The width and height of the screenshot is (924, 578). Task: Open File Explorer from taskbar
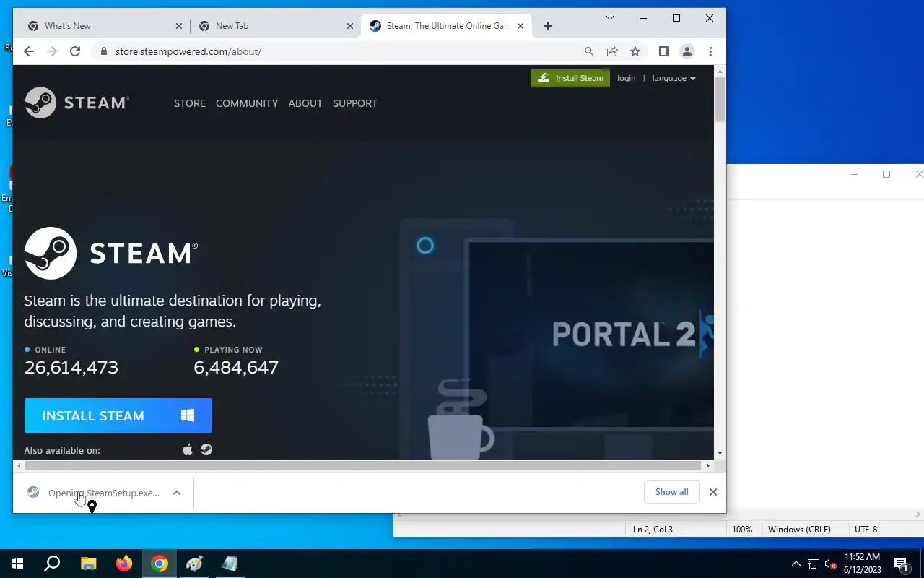coord(88,564)
